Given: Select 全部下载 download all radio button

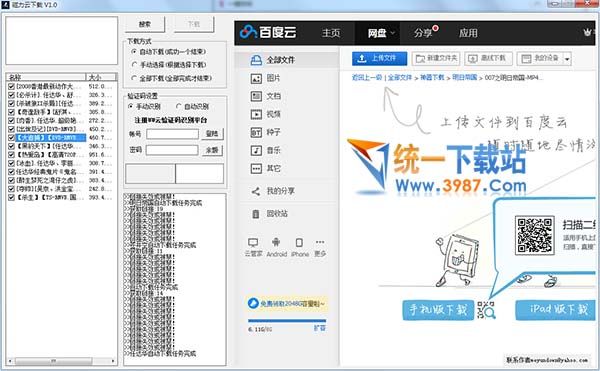Looking at the screenshot, I should 134,78.
